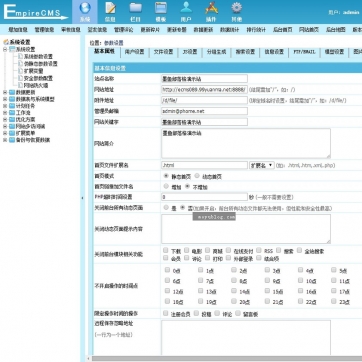Click the 系统设置 root icon in sidebar
The image size is (362, 362).
(x=6, y=42)
